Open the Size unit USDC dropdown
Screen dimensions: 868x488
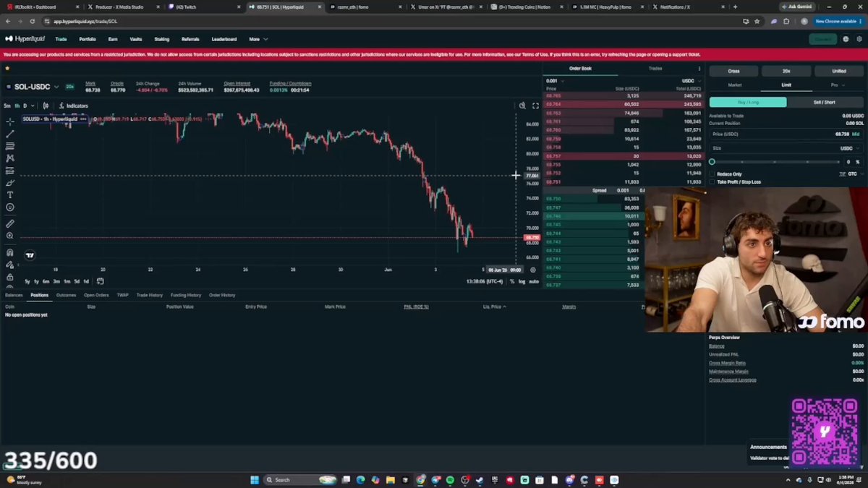(x=849, y=148)
